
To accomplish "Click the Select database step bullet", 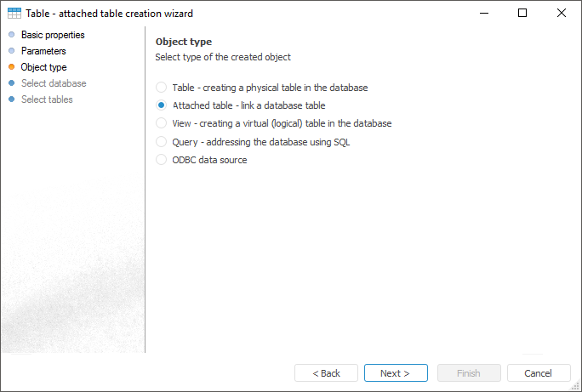I will pos(11,83).
